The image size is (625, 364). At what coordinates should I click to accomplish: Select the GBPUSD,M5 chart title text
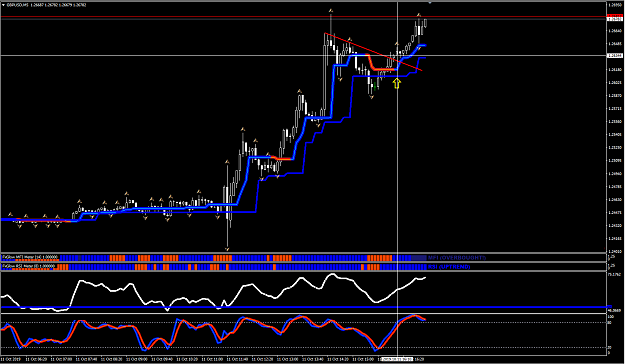click(17, 5)
